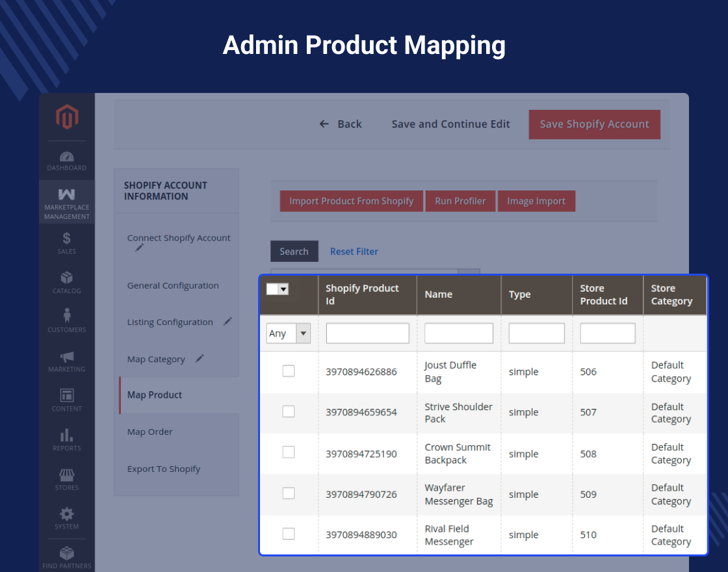Open General Configuration tab
Screen dimensions: 728x572
coord(173,285)
